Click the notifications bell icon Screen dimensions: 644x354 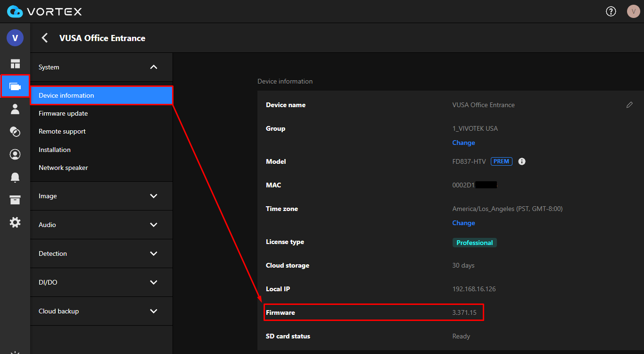click(15, 177)
